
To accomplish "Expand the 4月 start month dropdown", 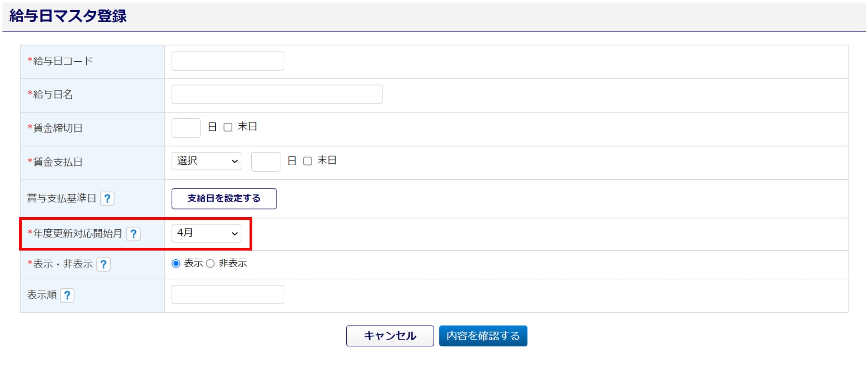I will coord(206,233).
